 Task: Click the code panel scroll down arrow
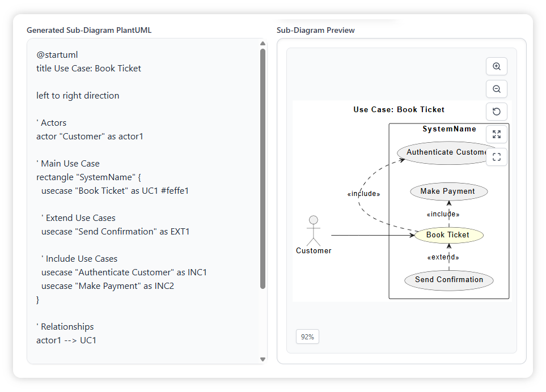pos(263,359)
